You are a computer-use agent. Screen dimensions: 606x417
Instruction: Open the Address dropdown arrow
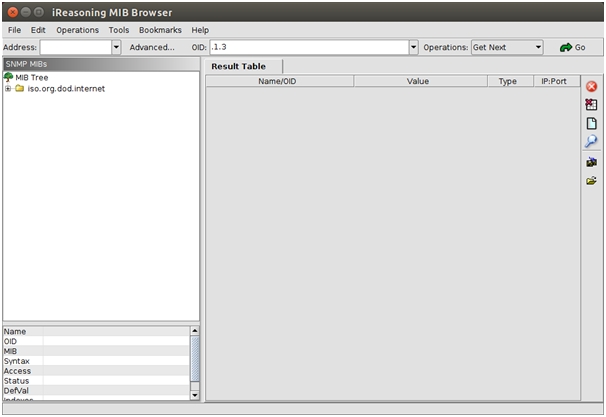[x=116, y=47]
